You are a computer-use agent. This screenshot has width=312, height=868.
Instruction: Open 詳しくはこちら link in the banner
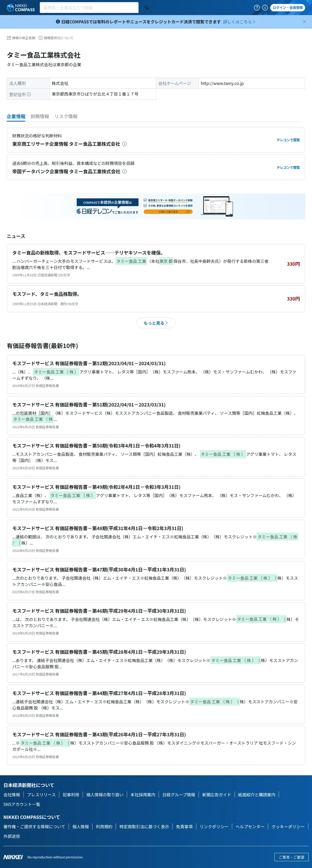point(239,22)
